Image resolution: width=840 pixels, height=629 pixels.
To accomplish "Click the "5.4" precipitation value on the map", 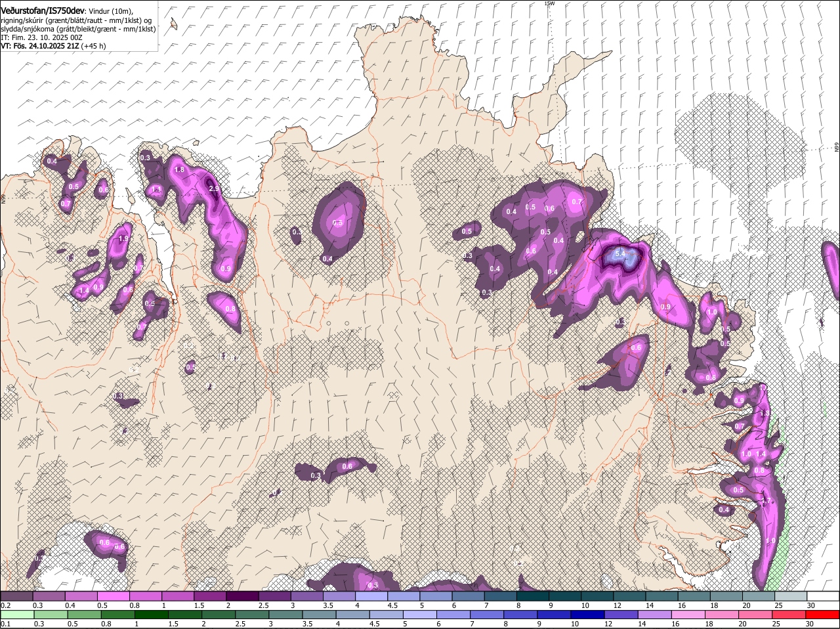I will [x=621, y=253].
